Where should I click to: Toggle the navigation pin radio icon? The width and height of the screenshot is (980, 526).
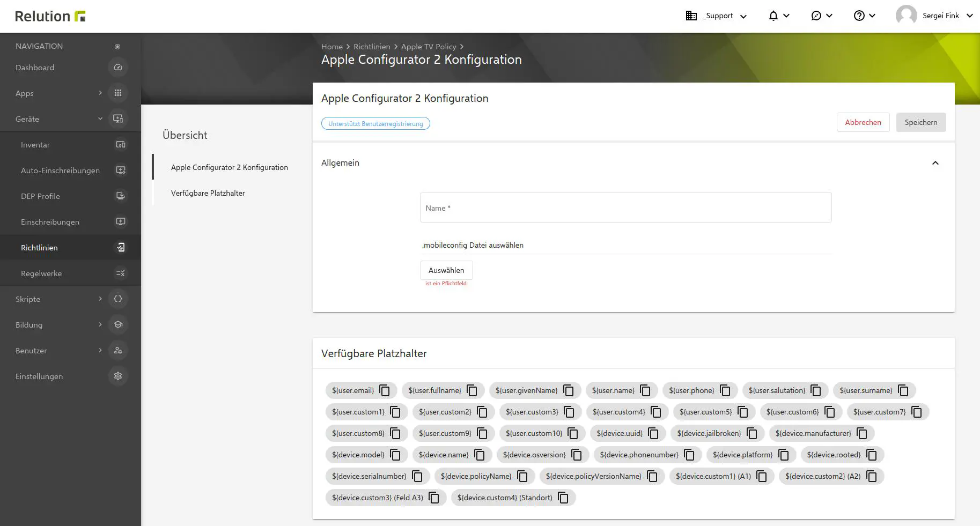pyautogui.click(x=117, y=47)
